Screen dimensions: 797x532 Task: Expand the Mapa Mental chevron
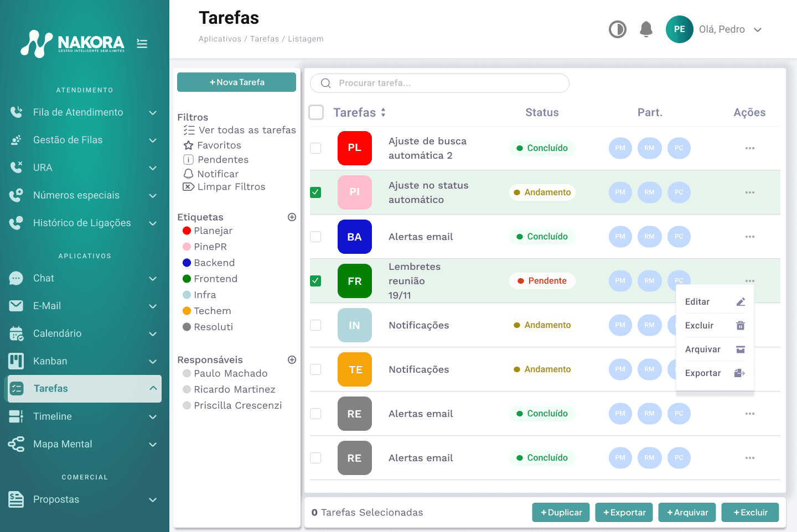pos(153,445)
